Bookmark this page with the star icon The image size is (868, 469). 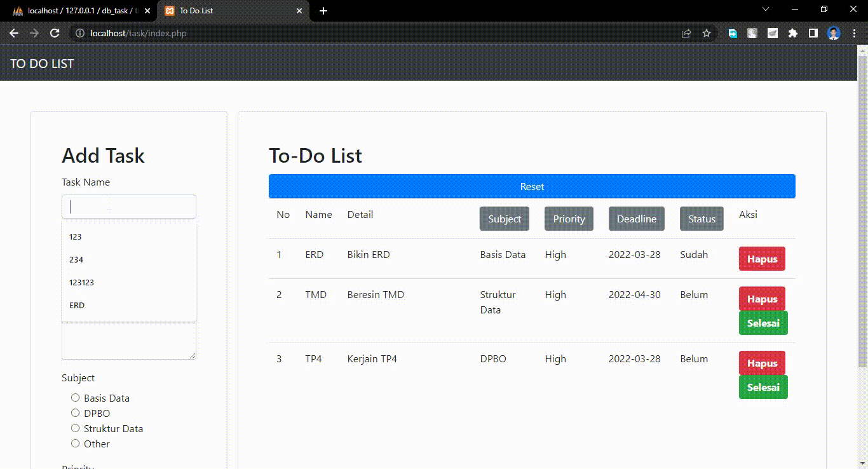tap(707, 34)
